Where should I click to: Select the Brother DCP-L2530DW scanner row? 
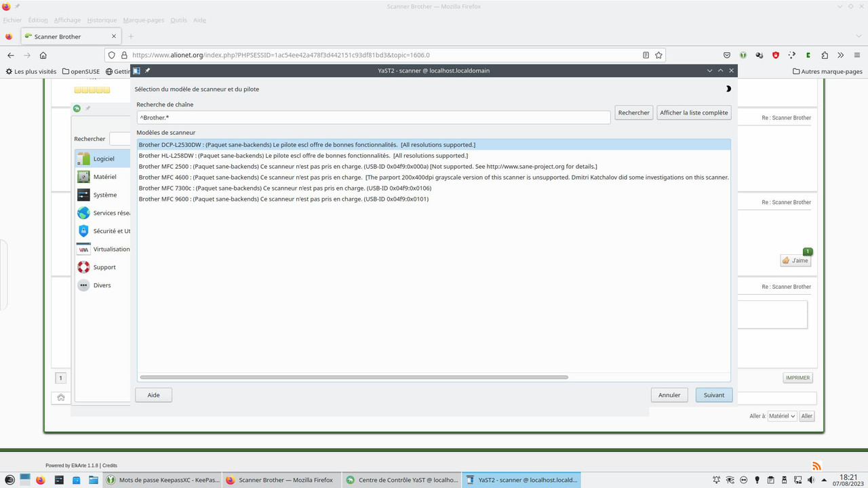coord(434,145)
